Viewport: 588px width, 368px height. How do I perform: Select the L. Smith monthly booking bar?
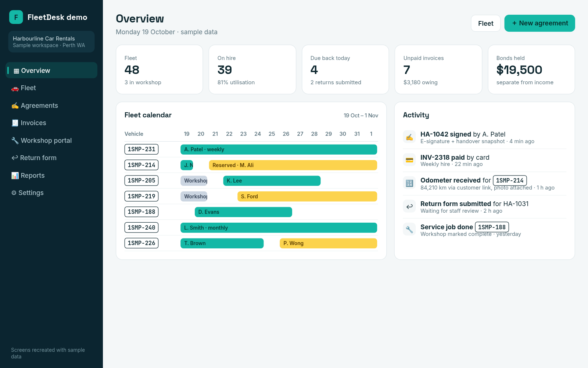click(x=279, y=228)
